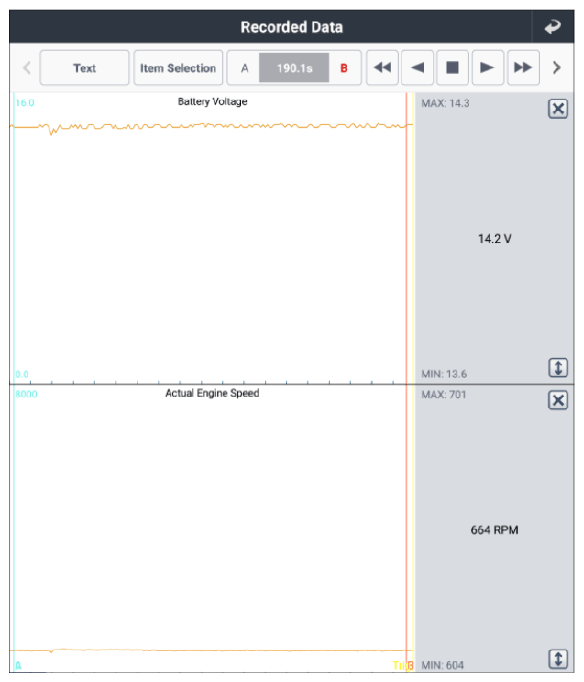Rewind recorded data with fast-rewind button

tap(382, 68)
